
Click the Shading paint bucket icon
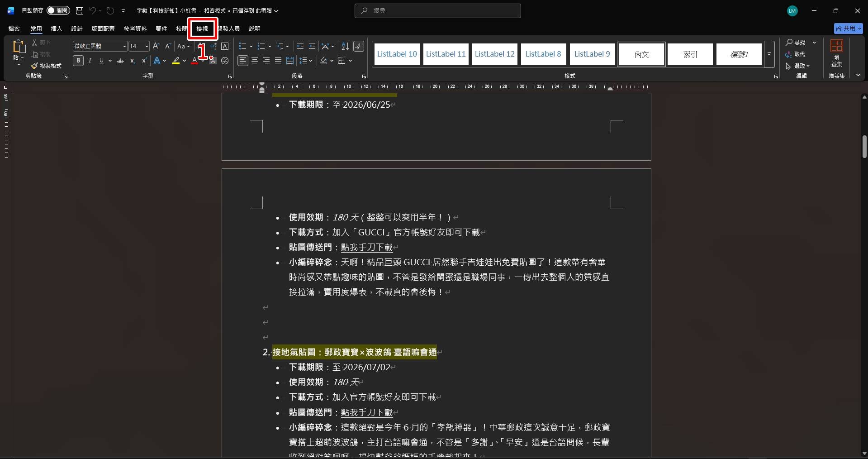tap(323, 61)
